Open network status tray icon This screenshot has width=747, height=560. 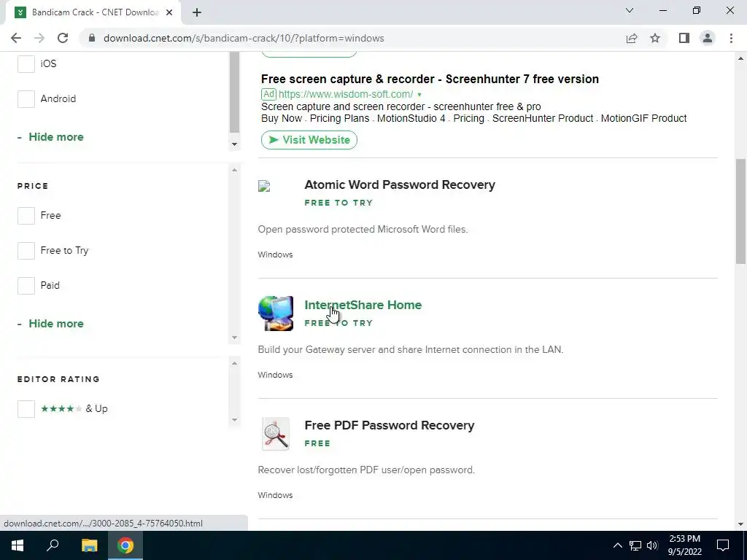pyautogui.click(x=635, y=545)
